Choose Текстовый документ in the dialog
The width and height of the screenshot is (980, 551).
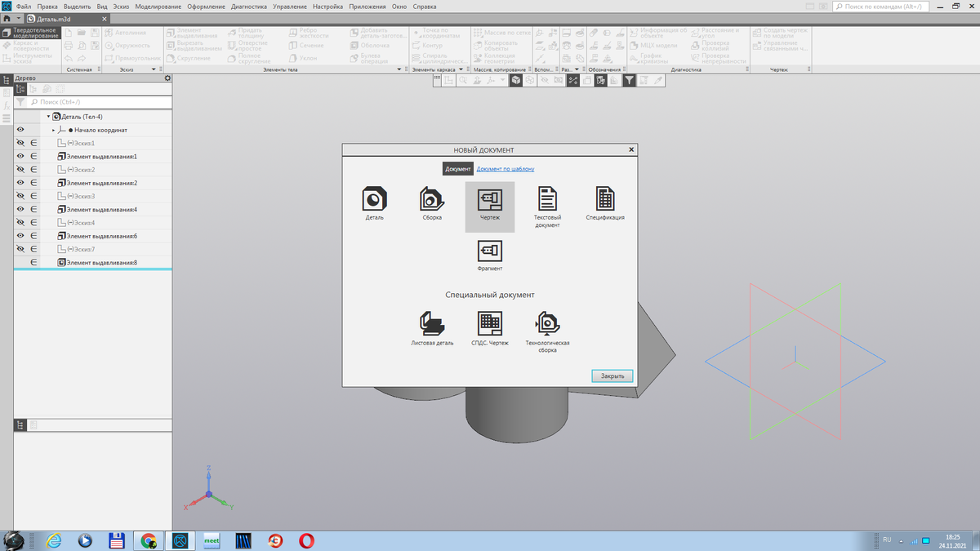coord(547,207)
